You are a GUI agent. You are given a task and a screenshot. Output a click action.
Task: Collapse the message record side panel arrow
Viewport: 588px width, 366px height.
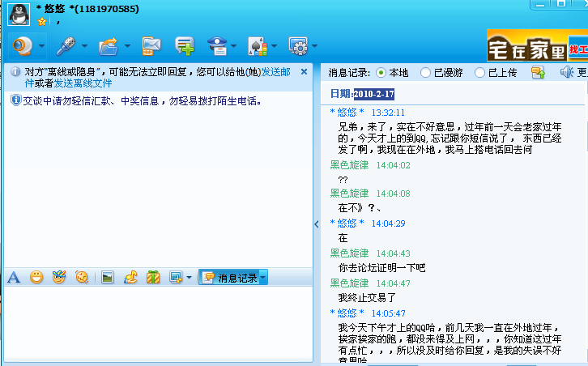pos(317,224)
